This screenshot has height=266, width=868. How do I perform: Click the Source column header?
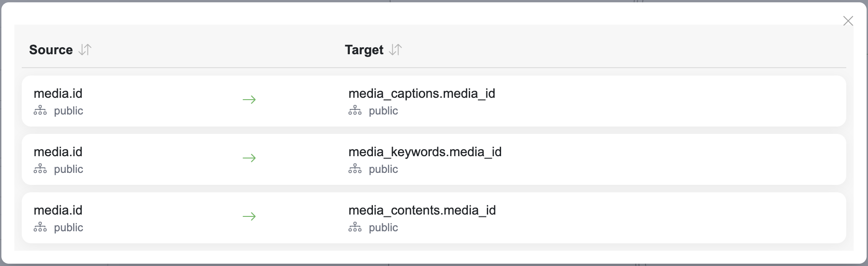51,50
